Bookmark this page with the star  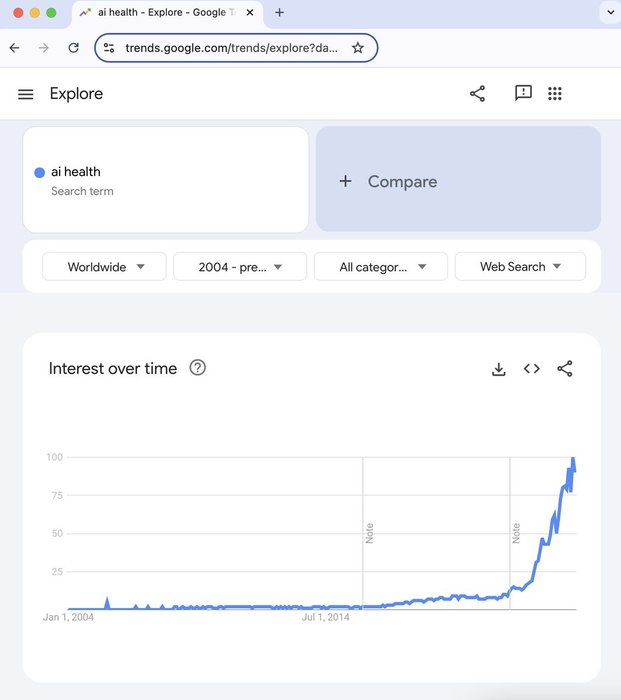click(x=358, y=48)
